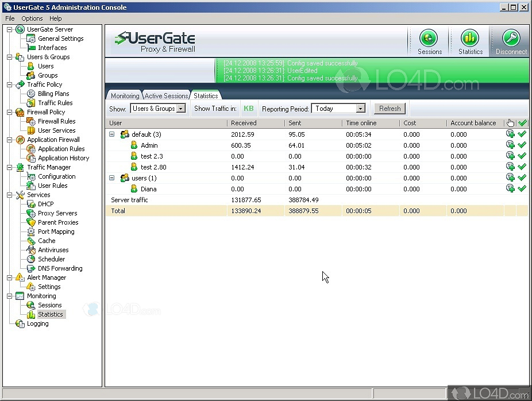
Task: Click the Firewall Rules icon in tree
Action: (x=31, y=121)
